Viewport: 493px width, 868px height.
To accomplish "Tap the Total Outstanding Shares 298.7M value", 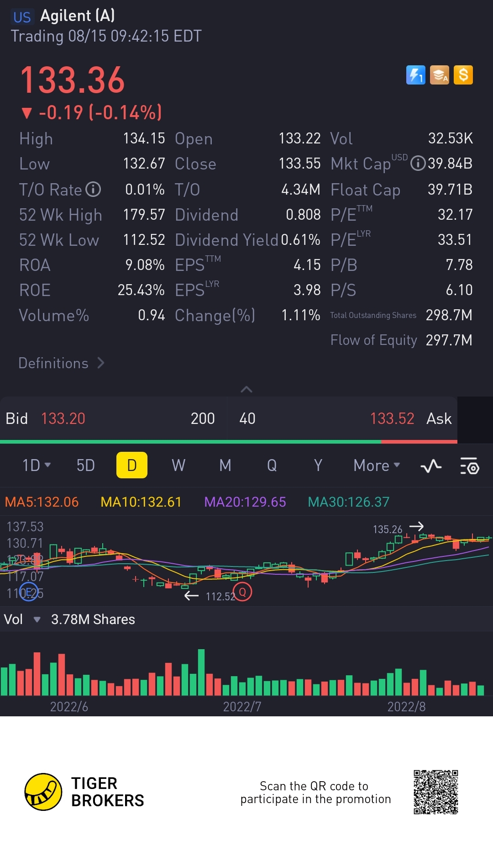I will point(449,315).
